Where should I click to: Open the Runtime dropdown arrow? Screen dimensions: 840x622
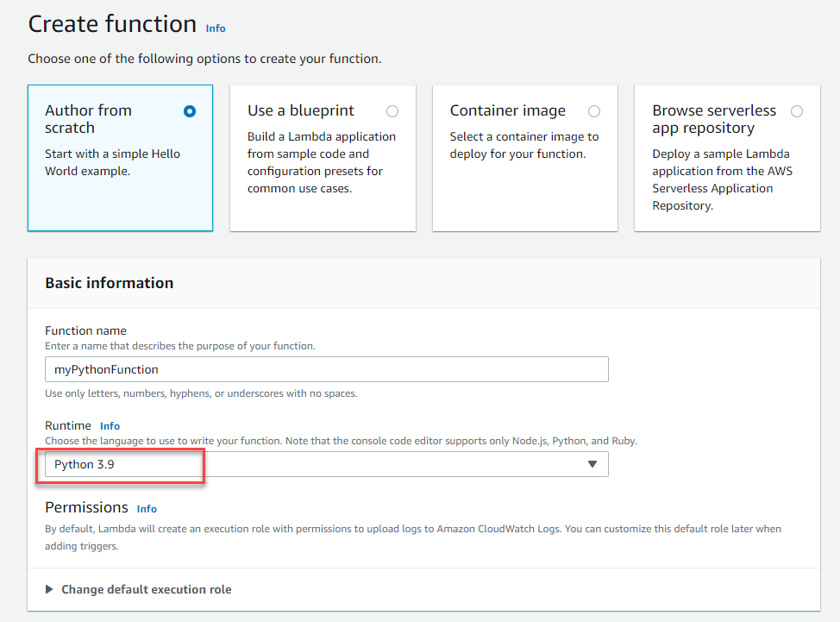[592, 464]
